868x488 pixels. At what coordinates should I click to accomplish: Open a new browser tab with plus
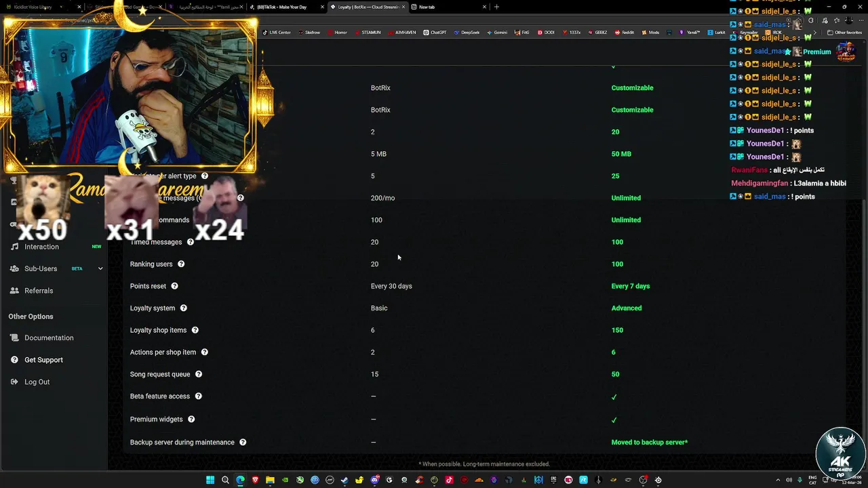tap(496, 7)
